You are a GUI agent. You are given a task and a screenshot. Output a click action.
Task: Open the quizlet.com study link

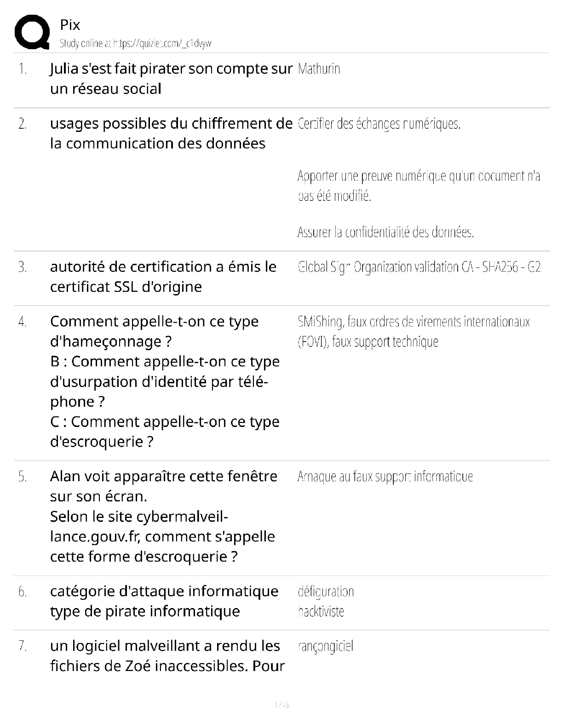[135, 44]
